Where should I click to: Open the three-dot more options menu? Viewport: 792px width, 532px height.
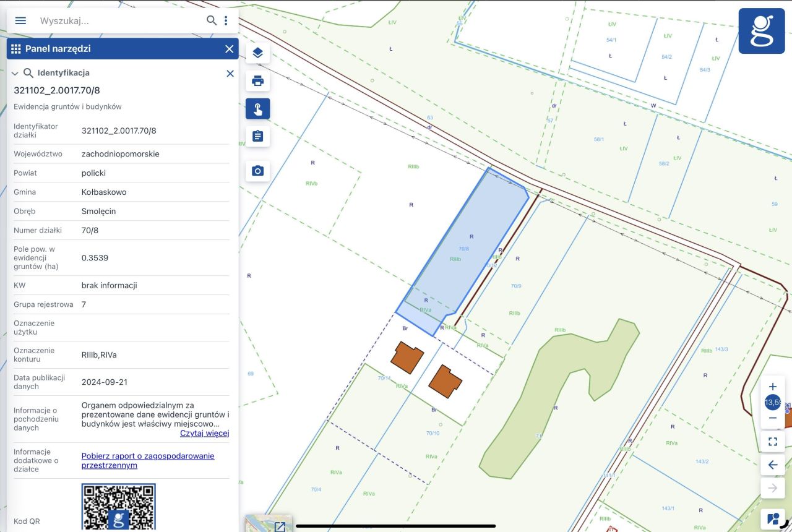(x=226, y=20)
